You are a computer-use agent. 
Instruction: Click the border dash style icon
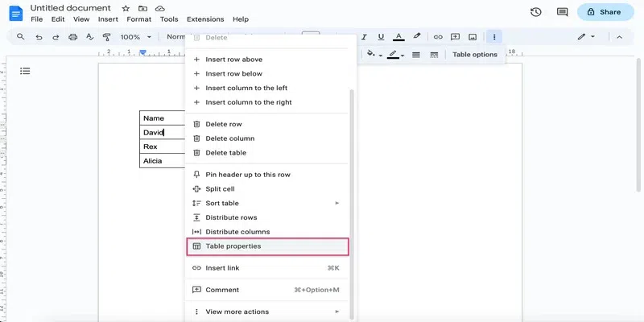[x=434, y=55]
